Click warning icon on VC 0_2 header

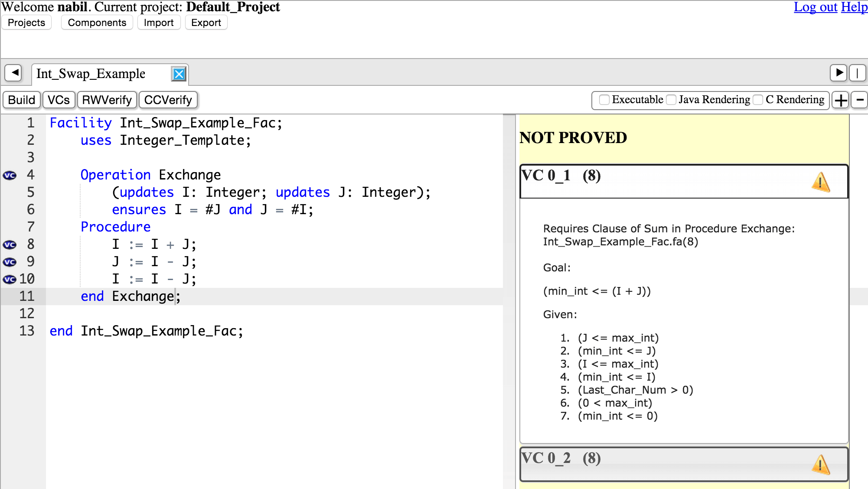820,465
